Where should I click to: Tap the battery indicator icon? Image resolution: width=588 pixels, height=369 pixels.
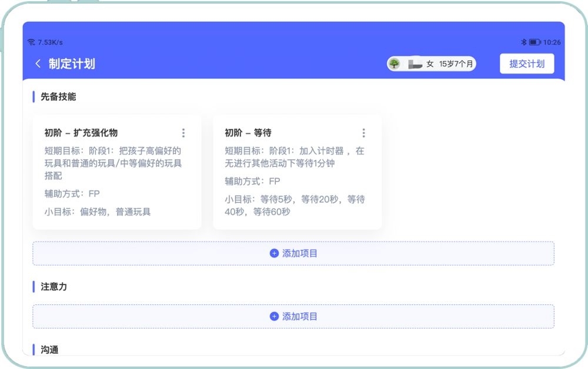[534, 42]
